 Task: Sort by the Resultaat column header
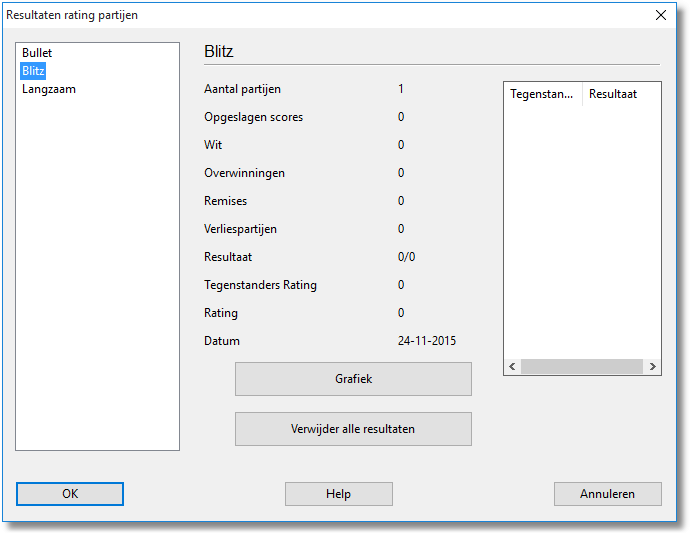613,94
